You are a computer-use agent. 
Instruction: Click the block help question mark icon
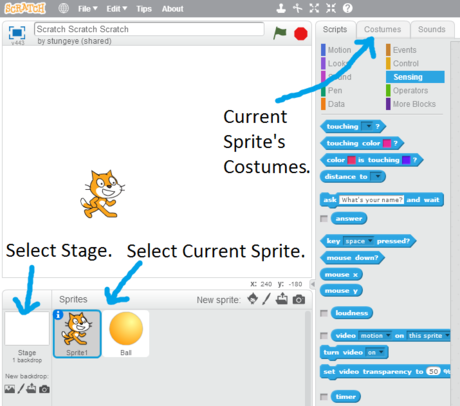pos(347,8)
